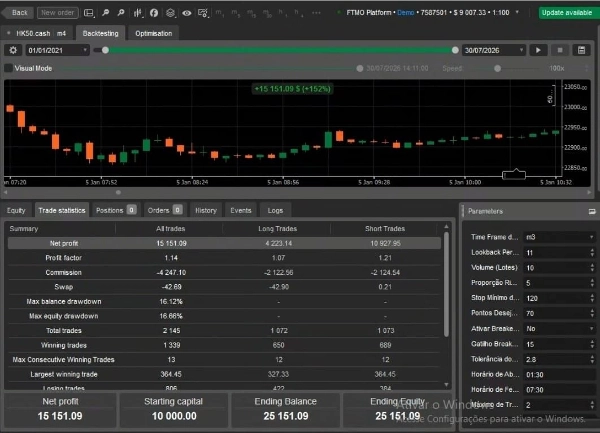This screenshot has height=433, width=600.
Task: Open the chart layout icon in toolbar
Action: pyautogui.click(x=89, y=13)
